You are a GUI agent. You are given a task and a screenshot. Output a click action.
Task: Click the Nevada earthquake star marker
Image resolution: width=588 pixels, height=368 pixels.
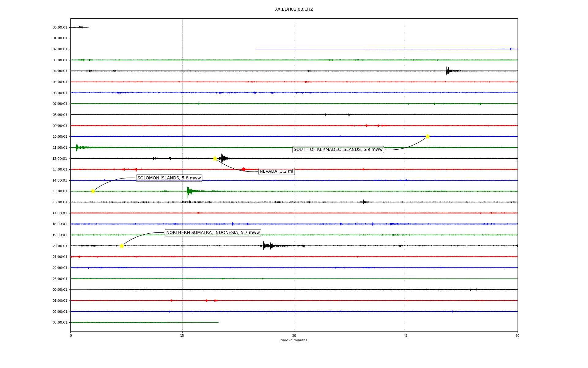tap(215, 159)
